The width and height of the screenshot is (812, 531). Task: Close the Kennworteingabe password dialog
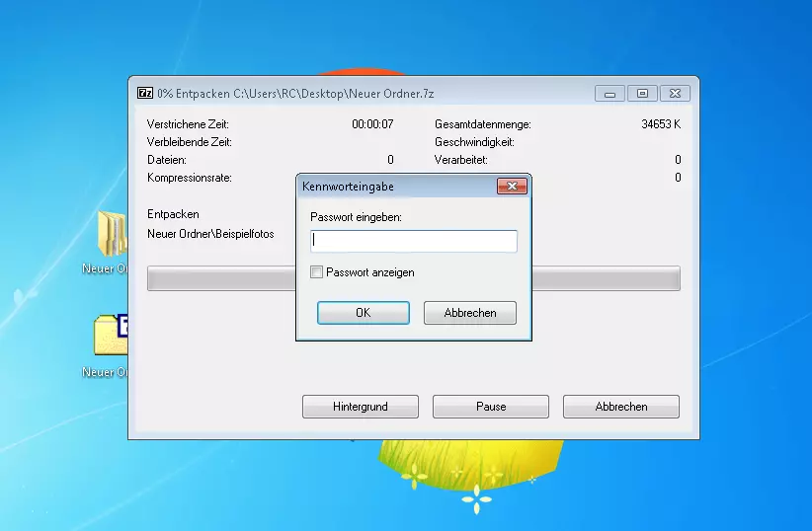pos(512,187)
